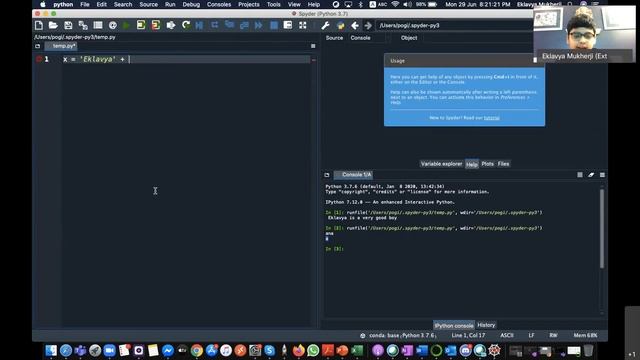
Task: Interrupt the kernel with the console square icon
Action: 580,175
